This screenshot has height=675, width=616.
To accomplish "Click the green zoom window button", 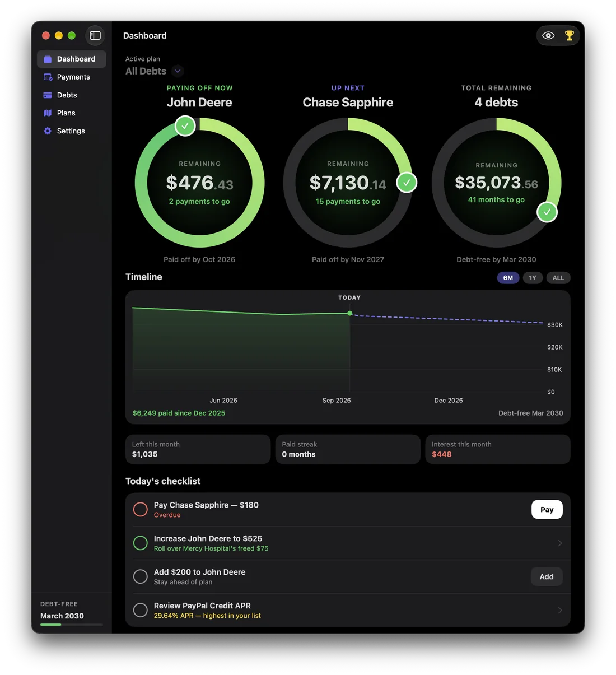I will point(72,35).
